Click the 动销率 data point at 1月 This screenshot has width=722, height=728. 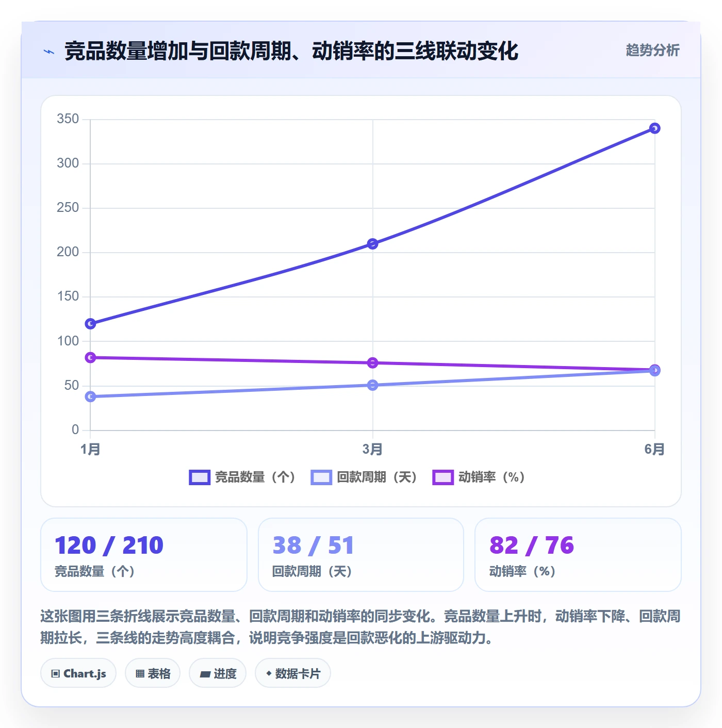click(x=90, y=357)
